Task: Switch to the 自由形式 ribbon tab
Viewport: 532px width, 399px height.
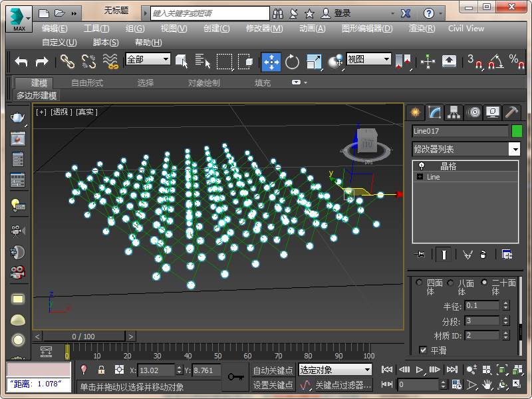Action: (x=87, y=83)
